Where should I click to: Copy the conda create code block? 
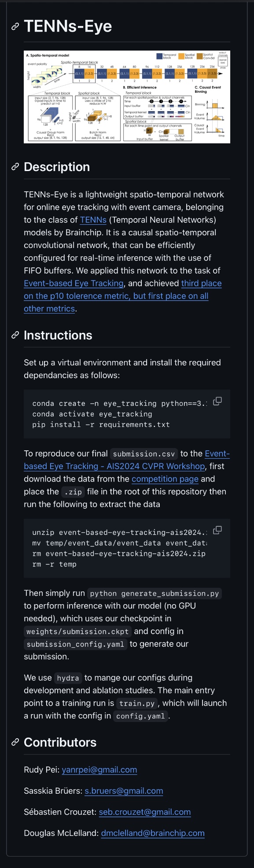[217, 401]
